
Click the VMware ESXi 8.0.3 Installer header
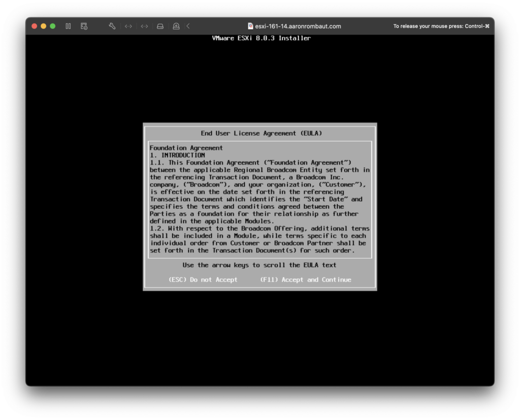coord(261,38)
